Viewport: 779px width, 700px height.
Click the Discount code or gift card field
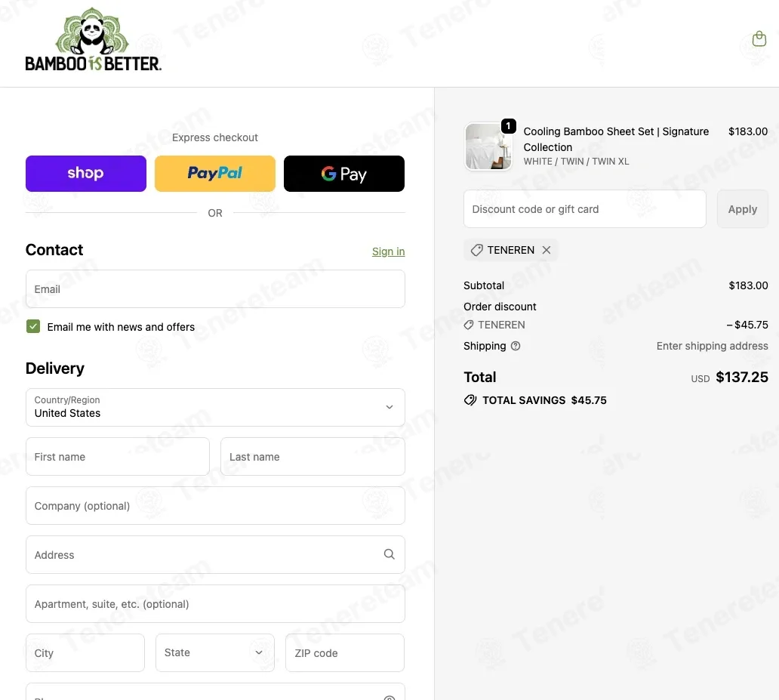[x=584, y=209]
